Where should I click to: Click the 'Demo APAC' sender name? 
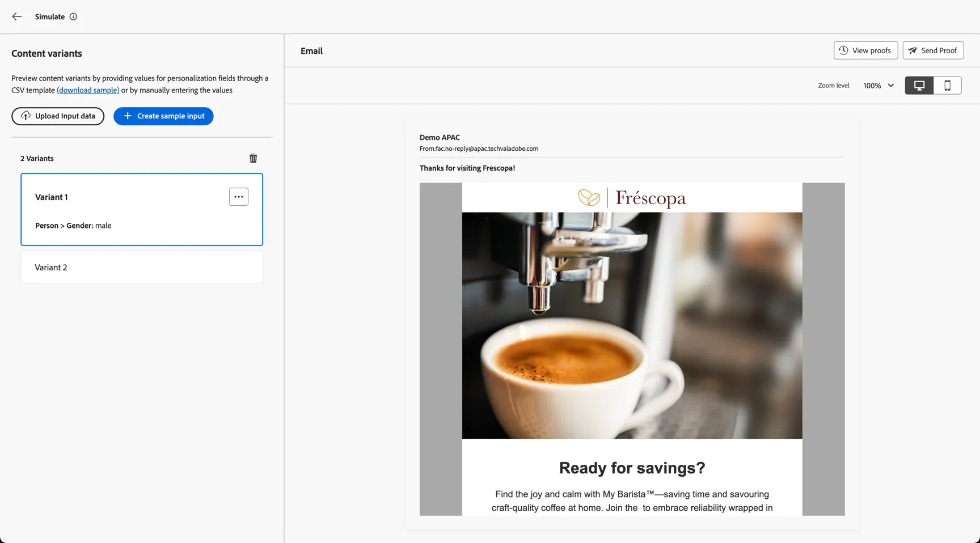pyautogui.click(x=440, y=138)
